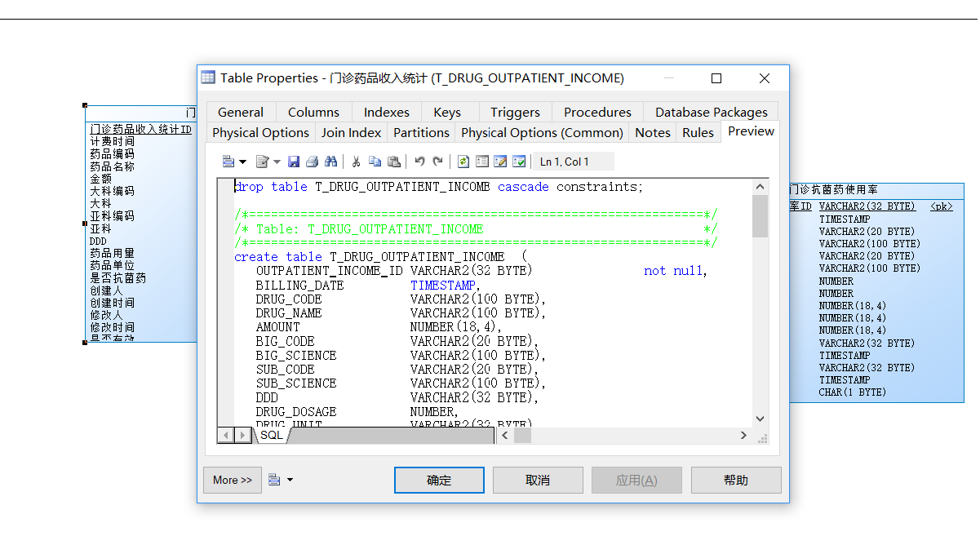Cut selected text with the scissors icon
This screenshot has height=545, width=980.
[x=356, y=161]
